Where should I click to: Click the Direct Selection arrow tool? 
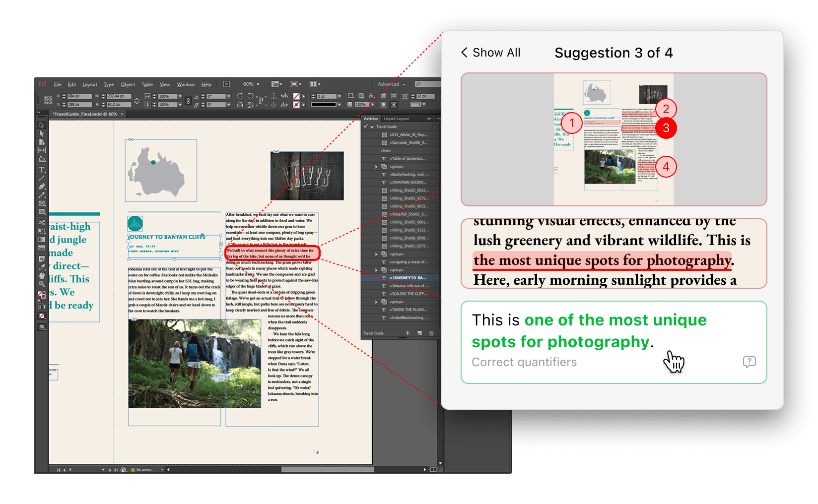coord(42,133)
